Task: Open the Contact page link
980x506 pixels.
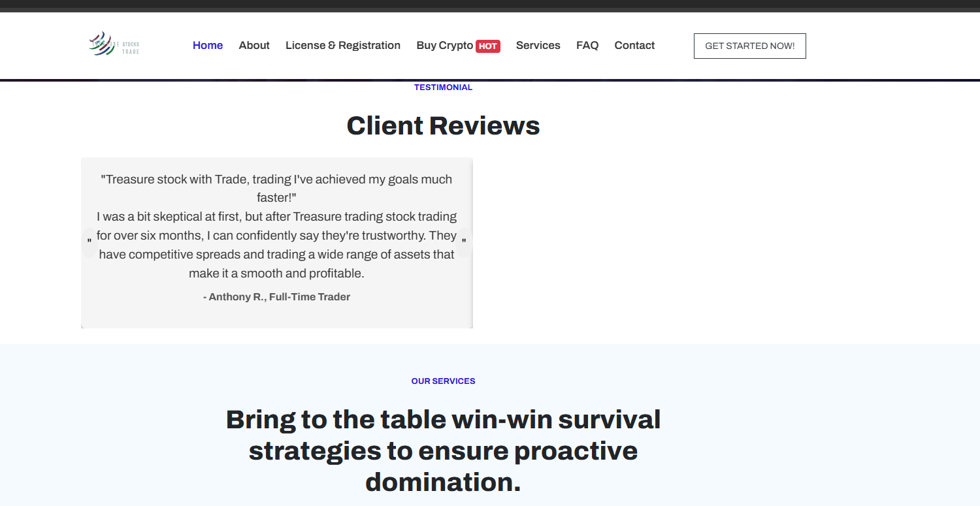Action: [x=634, y=46]
